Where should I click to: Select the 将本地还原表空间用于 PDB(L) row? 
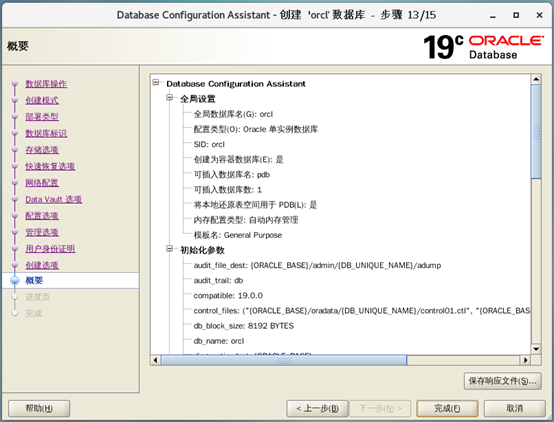[255, 205]
